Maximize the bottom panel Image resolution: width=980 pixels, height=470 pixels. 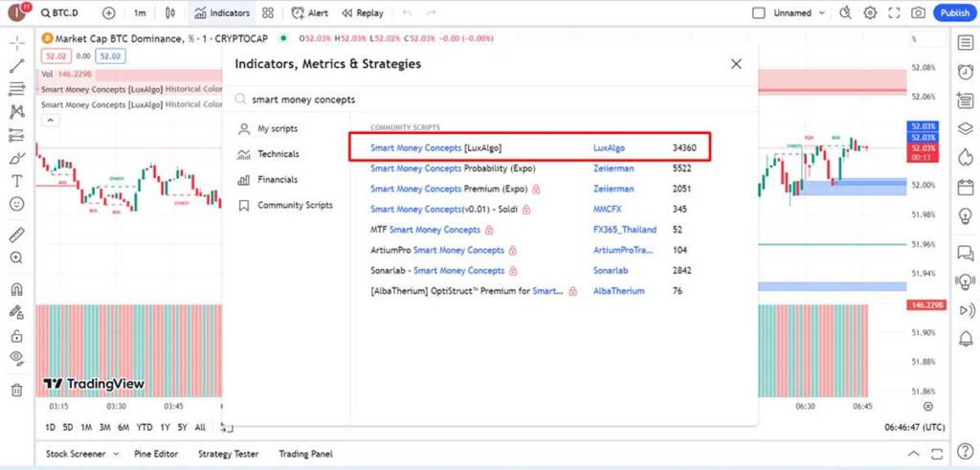click(x=937, y=454)
